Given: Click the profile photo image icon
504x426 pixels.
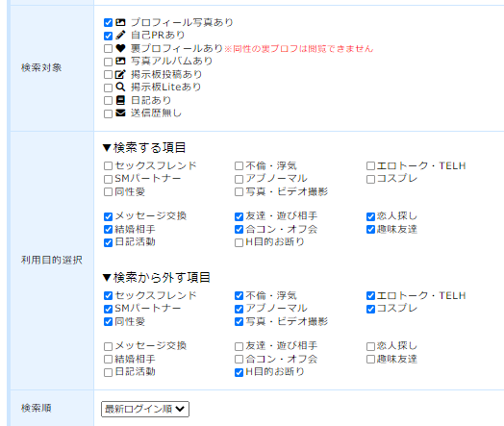Looking at the screenshot, I should point(120,22).
